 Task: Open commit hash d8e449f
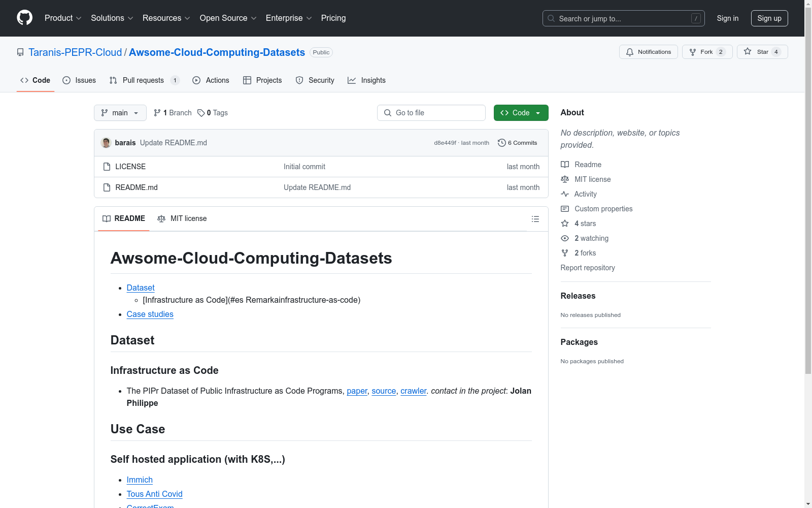point(445,143)
